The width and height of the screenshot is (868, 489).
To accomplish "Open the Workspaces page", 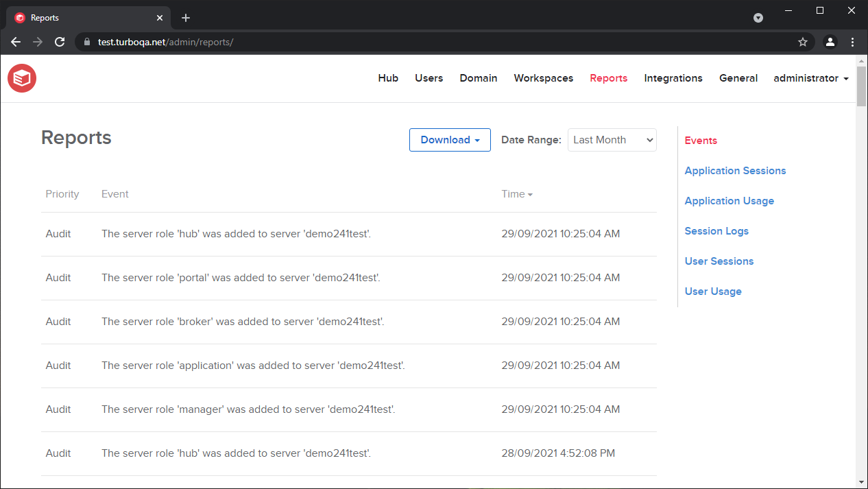I will (x=543, y=78).
